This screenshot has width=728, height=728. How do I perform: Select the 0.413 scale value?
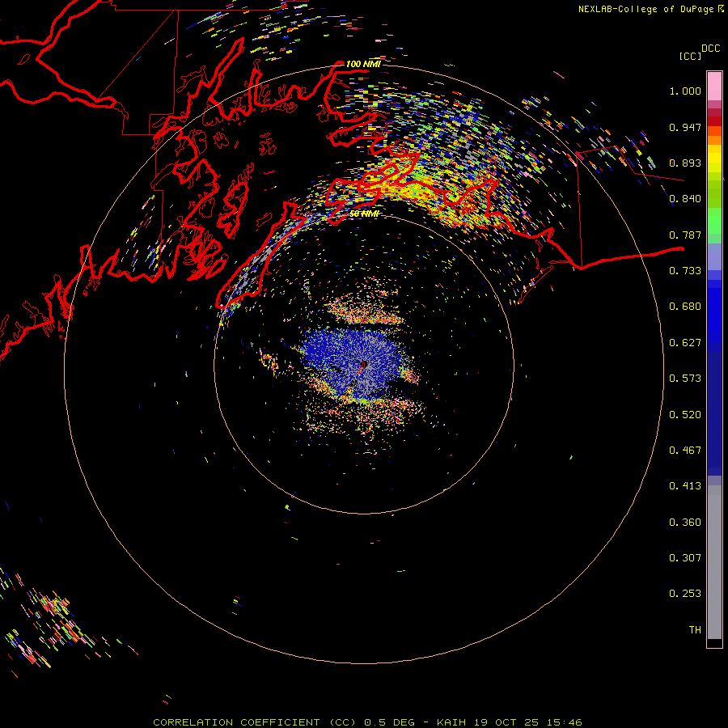[685, 486]
